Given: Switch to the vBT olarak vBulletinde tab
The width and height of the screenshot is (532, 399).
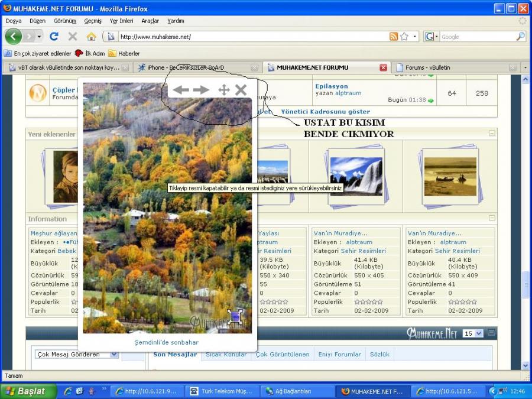Looking at the screenshot, I should (x=68, y=67).
